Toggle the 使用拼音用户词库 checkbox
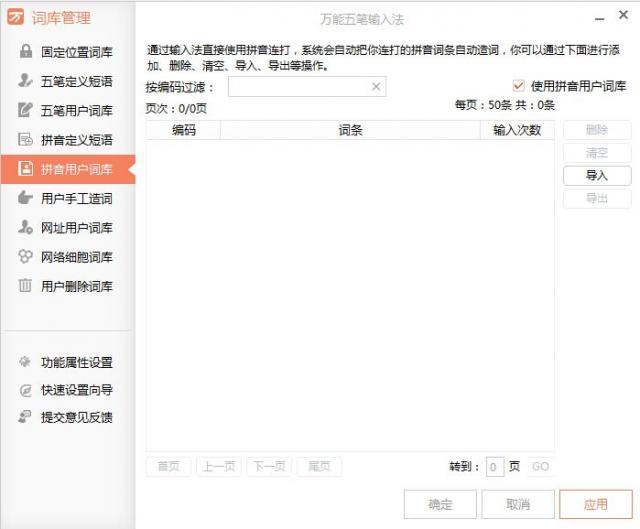Screen dimensions: 640x529 click(518, 86)
